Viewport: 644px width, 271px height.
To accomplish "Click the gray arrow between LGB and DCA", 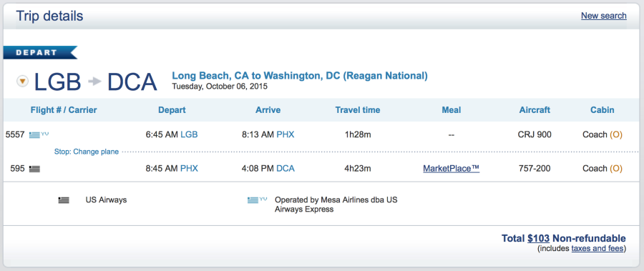I will tap(94, 82).
